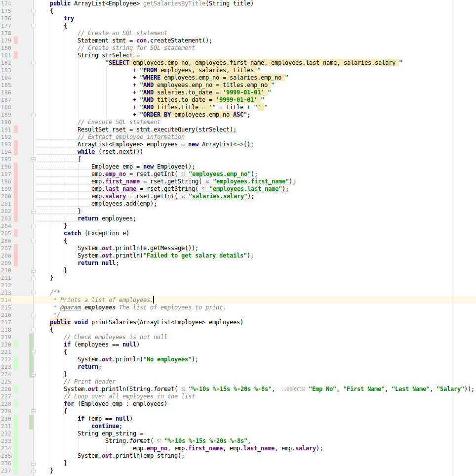Fold the SQL string at line 182
This screenshot has height=476, width=476.
(x=34, y=63)
